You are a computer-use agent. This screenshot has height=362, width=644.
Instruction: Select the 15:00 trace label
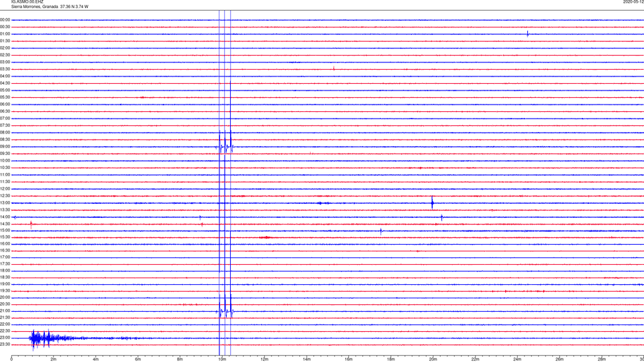(x=5, y=230)
